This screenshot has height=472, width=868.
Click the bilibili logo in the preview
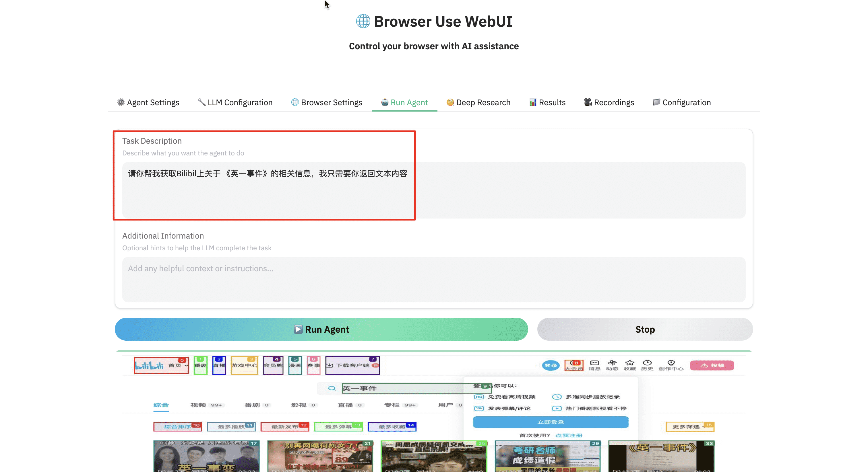click(149, 366)
